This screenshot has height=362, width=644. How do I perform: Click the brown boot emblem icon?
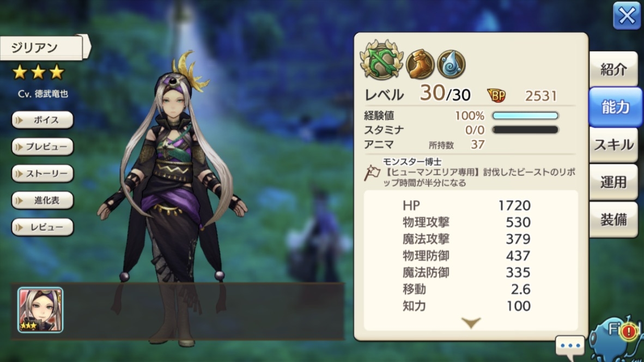pos(420,64)
